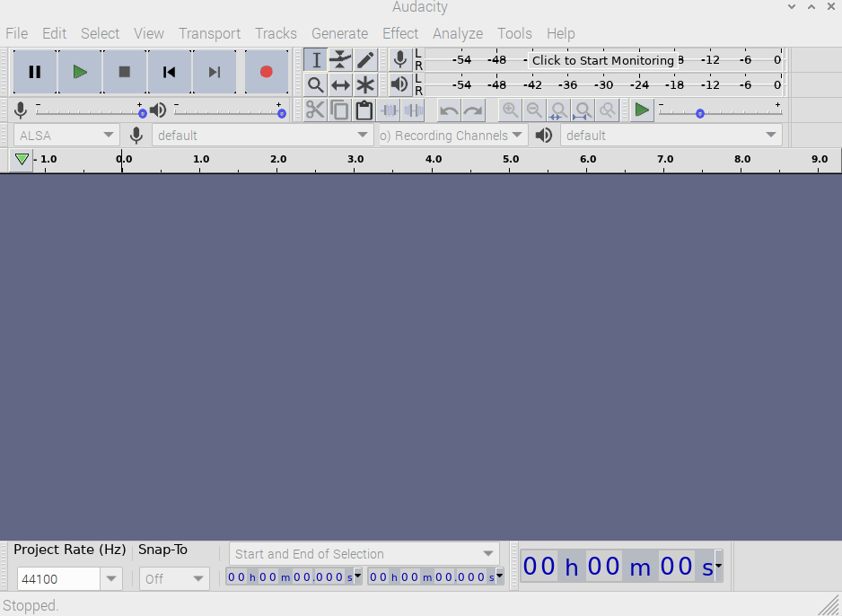
Task: Toggle the Pause button
Action: tap(35, 72)
